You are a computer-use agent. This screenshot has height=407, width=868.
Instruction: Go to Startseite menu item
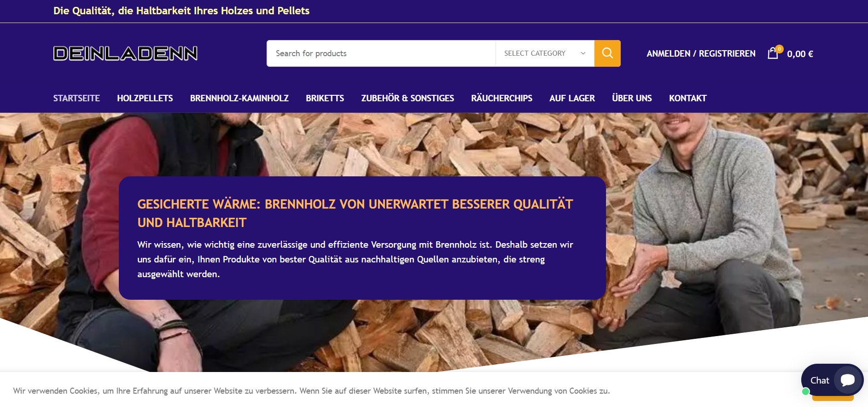pyautogui.click(x=76, y=98)
